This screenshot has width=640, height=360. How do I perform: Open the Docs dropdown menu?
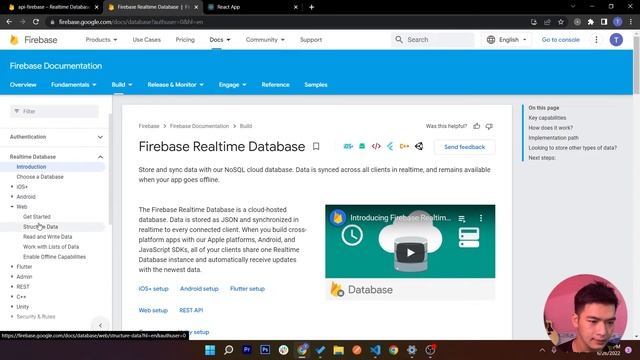[x=220, y=40]
